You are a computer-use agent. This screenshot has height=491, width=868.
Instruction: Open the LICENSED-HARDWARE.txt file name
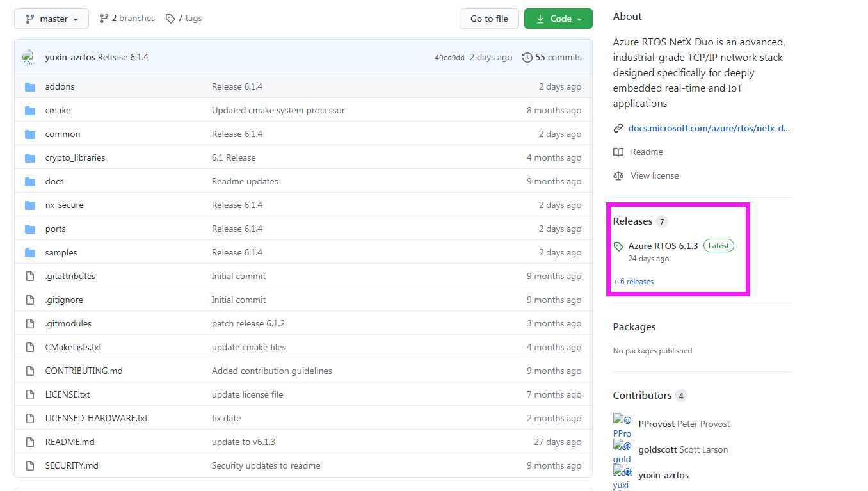[96, 418]
